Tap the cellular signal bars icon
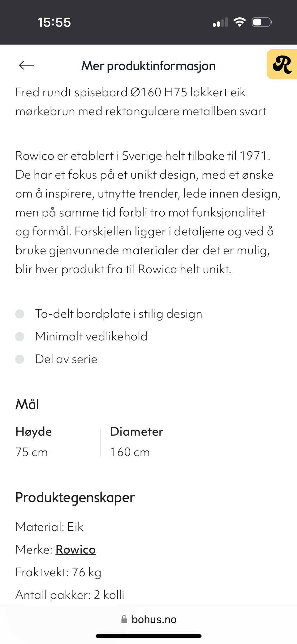Screen dimensions: 297x644 click(220, 23)
